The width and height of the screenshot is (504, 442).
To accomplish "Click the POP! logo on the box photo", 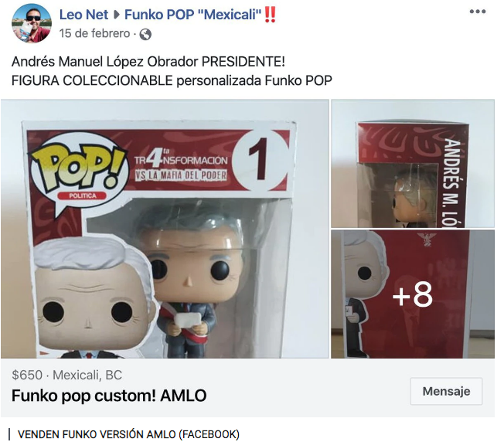I will pos(78,169).
